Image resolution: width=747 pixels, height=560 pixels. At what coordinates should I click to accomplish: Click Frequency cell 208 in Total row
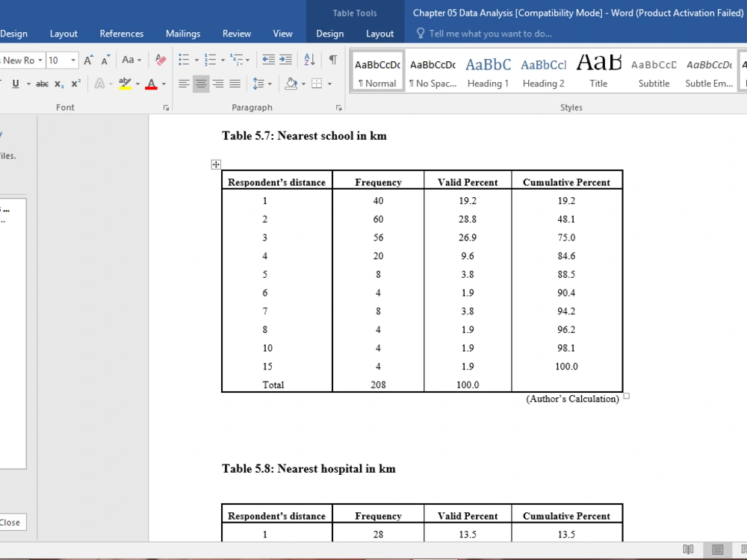378,385
